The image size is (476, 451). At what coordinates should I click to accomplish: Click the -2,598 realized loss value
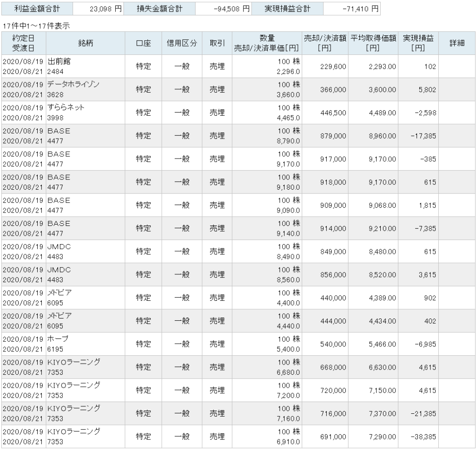(x=425, y=113)
